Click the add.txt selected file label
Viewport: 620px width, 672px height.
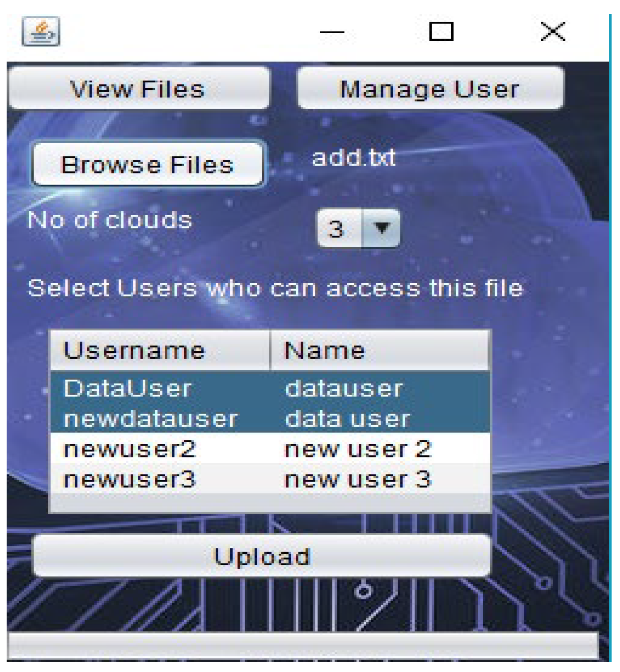pyautogui.click(x=353, y=158)
